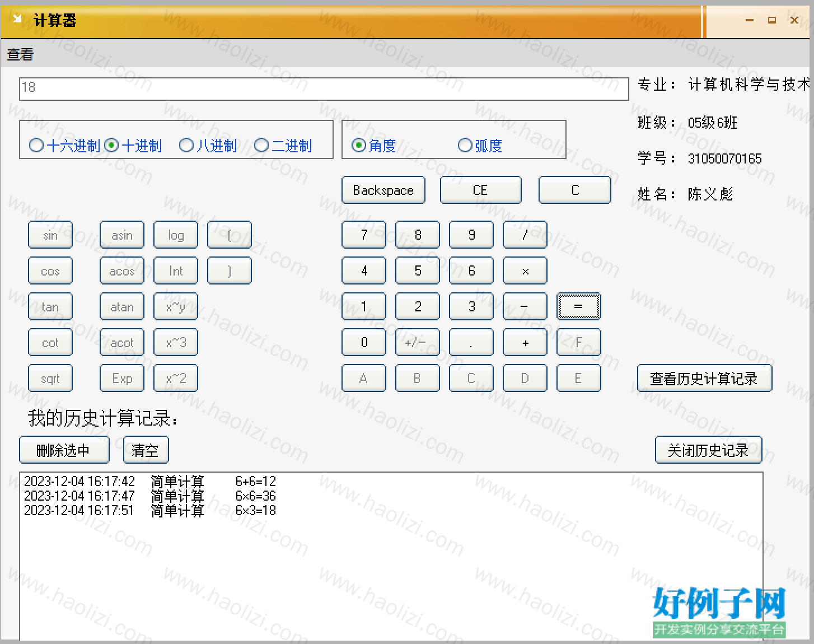Image resolution: width=814 pixels, height=644 pixels.
Task: Click 删除选中 to delete selected record
Action: click(64, 450)
